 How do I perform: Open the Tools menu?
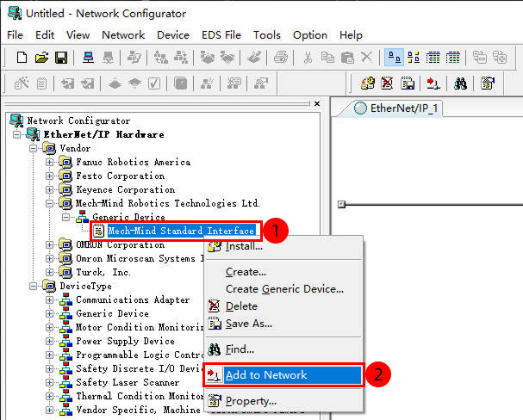pyautogui.click(x=266, y=35)
